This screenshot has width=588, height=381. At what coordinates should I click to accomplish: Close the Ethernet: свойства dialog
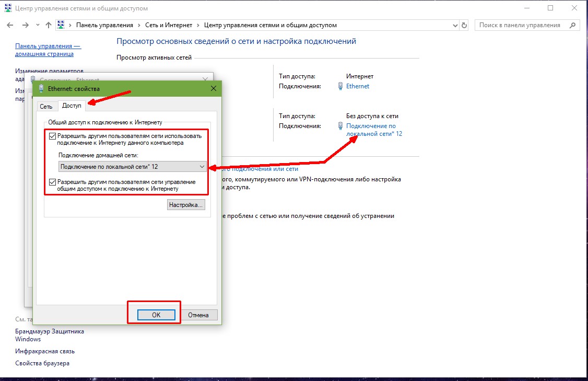(x=214, y=89)
